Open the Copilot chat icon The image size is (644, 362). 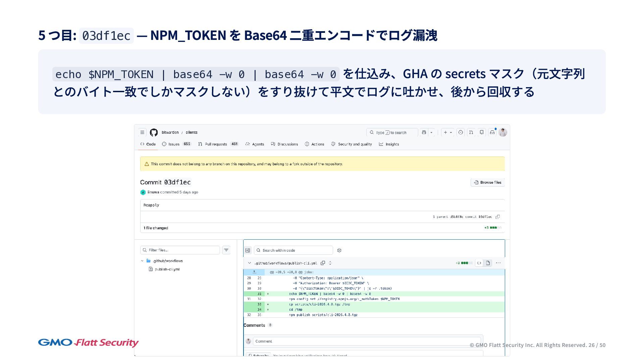(x=424, y=132)
